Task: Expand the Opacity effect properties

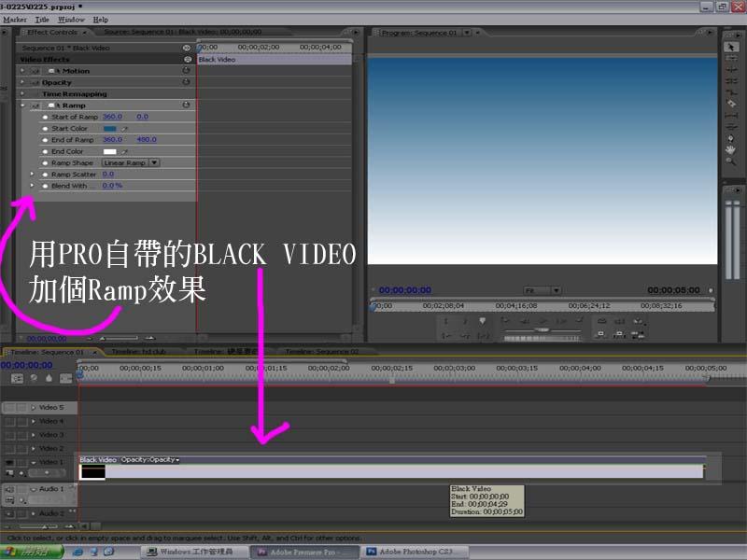Action: [x=22, y=82]
